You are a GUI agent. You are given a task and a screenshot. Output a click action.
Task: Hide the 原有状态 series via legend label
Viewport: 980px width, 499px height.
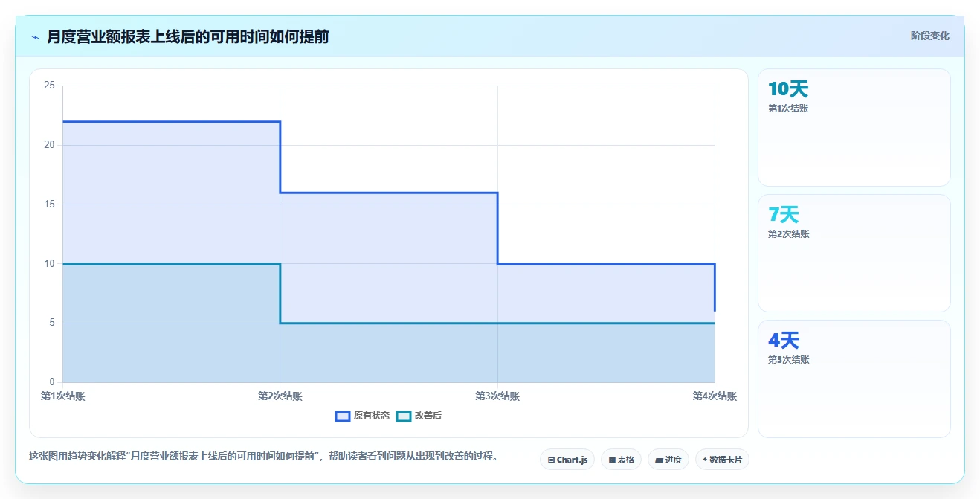coord(372,416)
